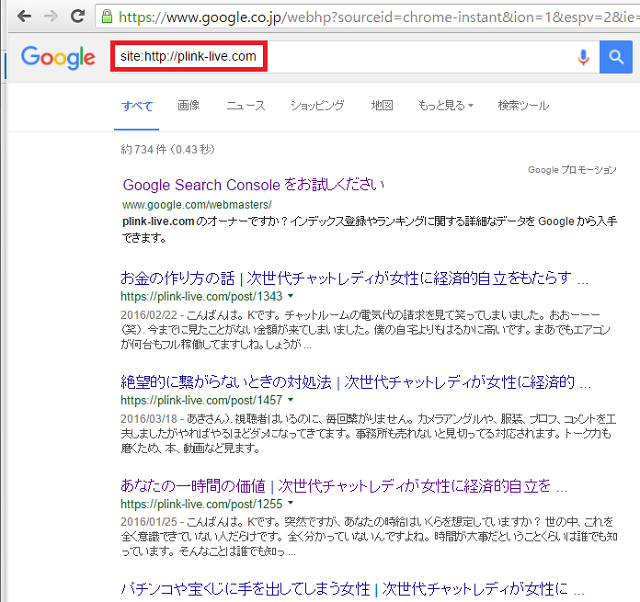Screen dimensions: 640x602
Task: Open the ショッピング tab
Action: click(x=317, y=106)
